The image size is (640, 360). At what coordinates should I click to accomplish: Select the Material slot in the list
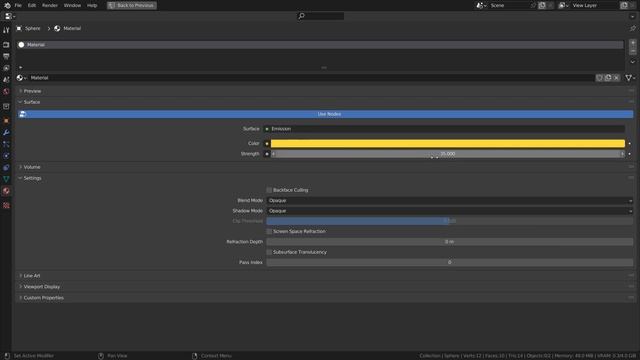(x=320, y=45)
